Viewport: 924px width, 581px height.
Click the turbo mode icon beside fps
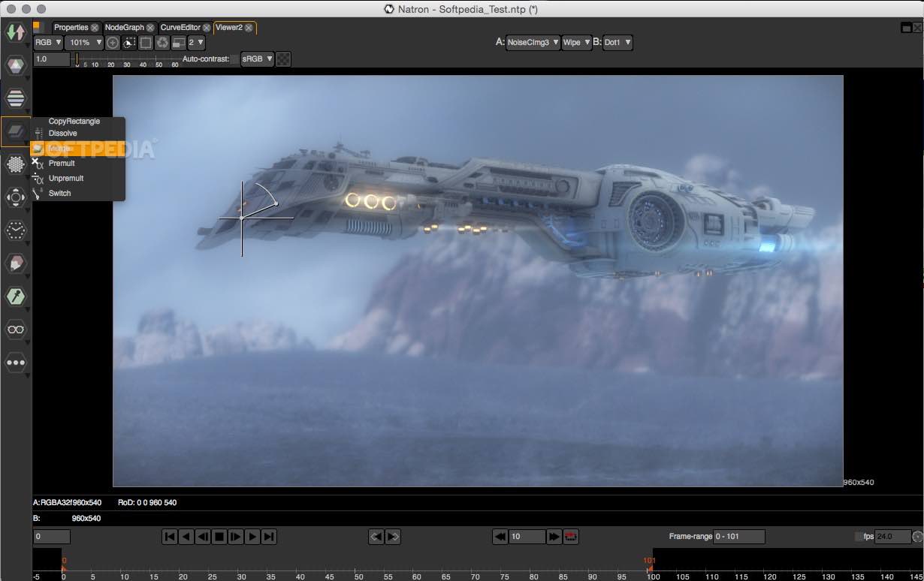click(917, 537)
